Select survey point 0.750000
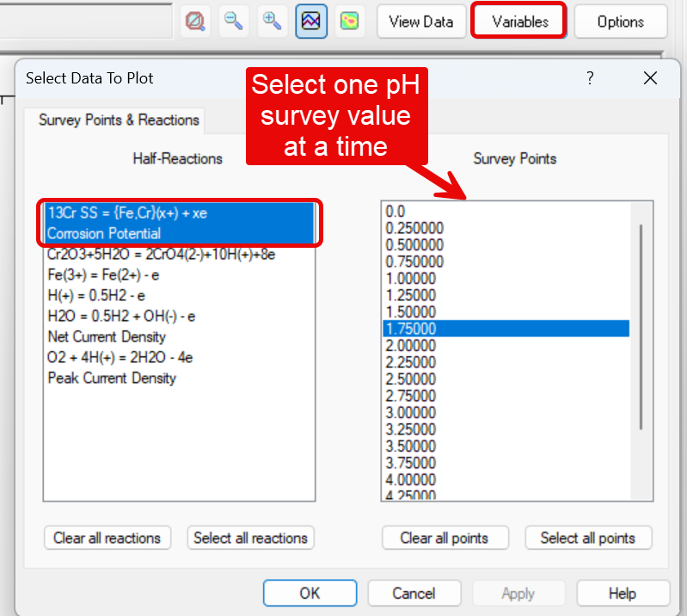 click(506, 262)
